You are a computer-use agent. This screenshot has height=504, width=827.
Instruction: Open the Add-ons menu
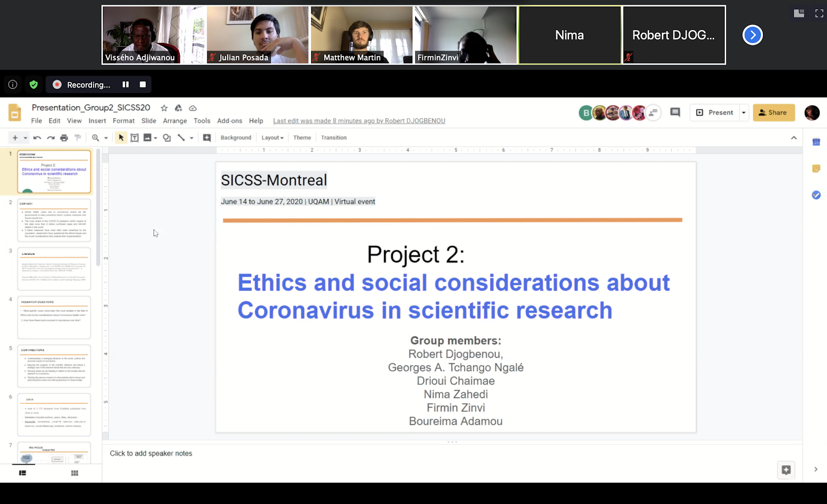pyautogui.click(x=229, y=121)
